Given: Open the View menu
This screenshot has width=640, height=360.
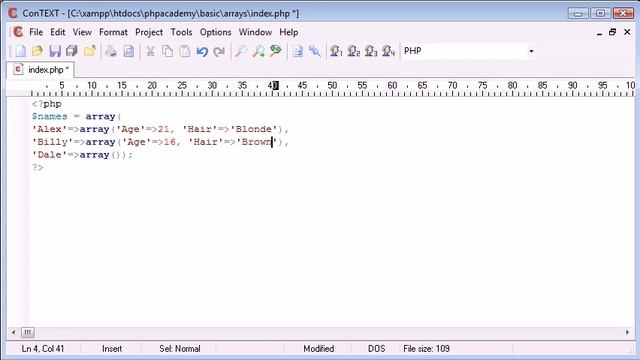Looking at the screenshot, I should (82, 32).
